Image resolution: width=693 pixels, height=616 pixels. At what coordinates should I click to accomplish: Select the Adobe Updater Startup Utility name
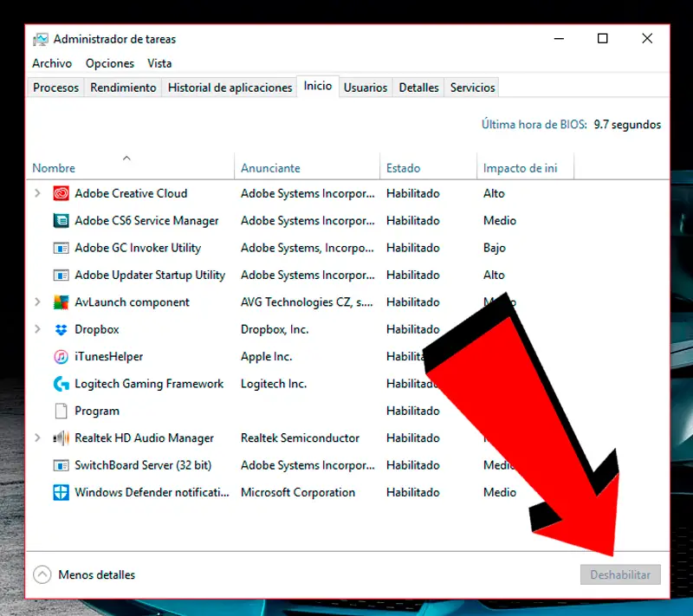click(x=150, y=275)
